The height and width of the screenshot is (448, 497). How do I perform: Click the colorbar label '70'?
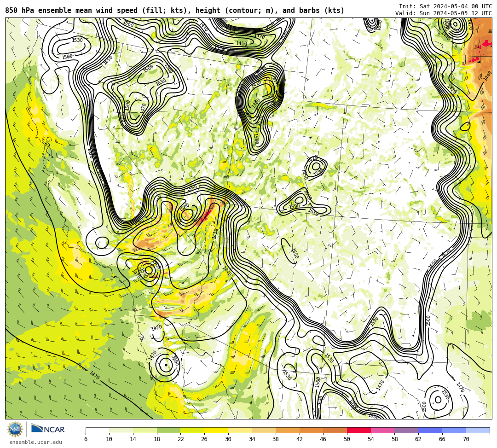click(466, 439)
